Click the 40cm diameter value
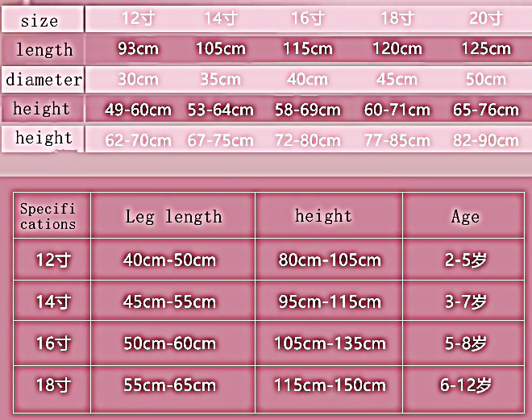This screenshot has height=420, width=532. point(307,79)
